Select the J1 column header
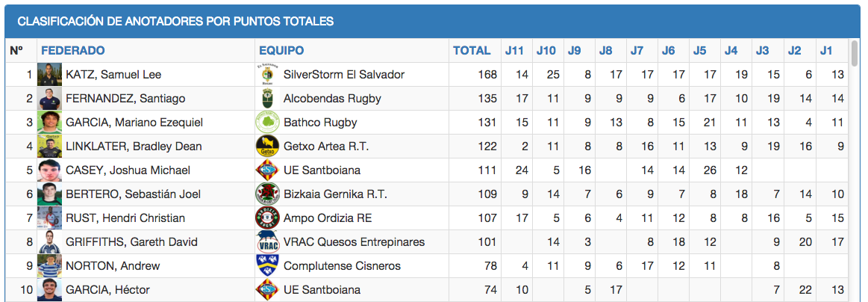Image resolution: width=868 pixels, height=302 pixels. click(826, 51)
